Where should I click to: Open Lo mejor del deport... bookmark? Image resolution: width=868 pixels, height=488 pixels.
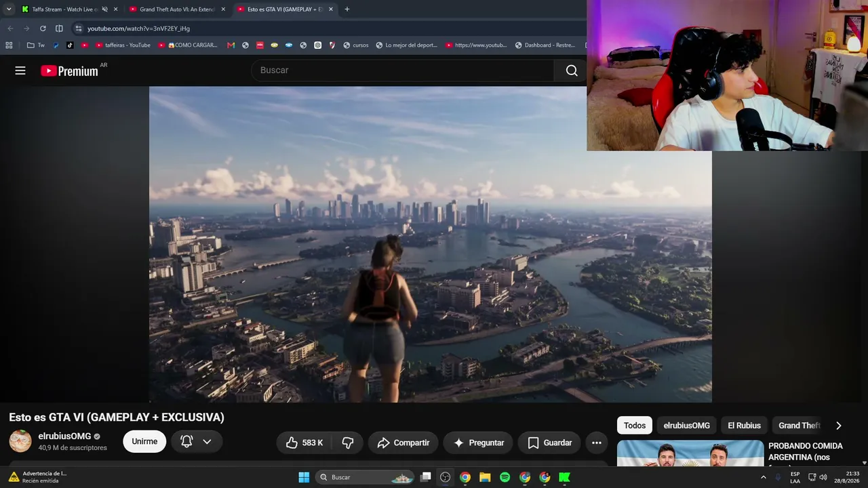coord(406,45)
